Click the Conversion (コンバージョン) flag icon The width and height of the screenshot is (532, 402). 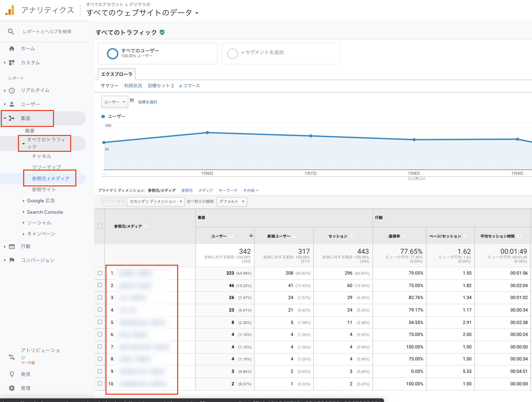coord(12,260)
